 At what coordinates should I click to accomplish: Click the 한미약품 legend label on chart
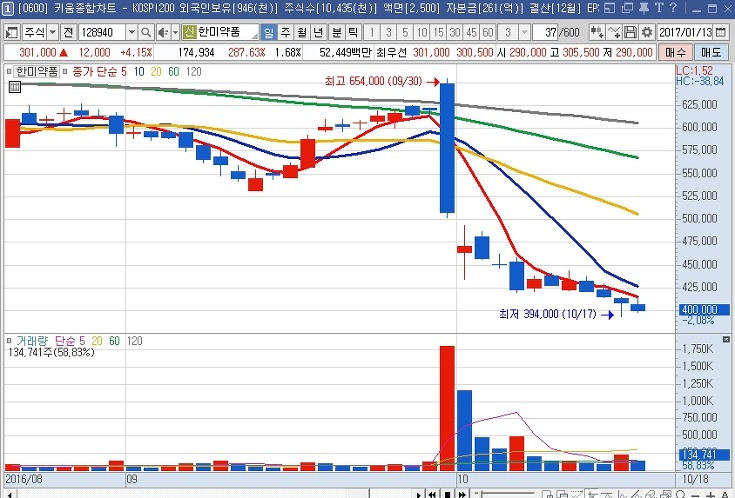coord(37,72)
